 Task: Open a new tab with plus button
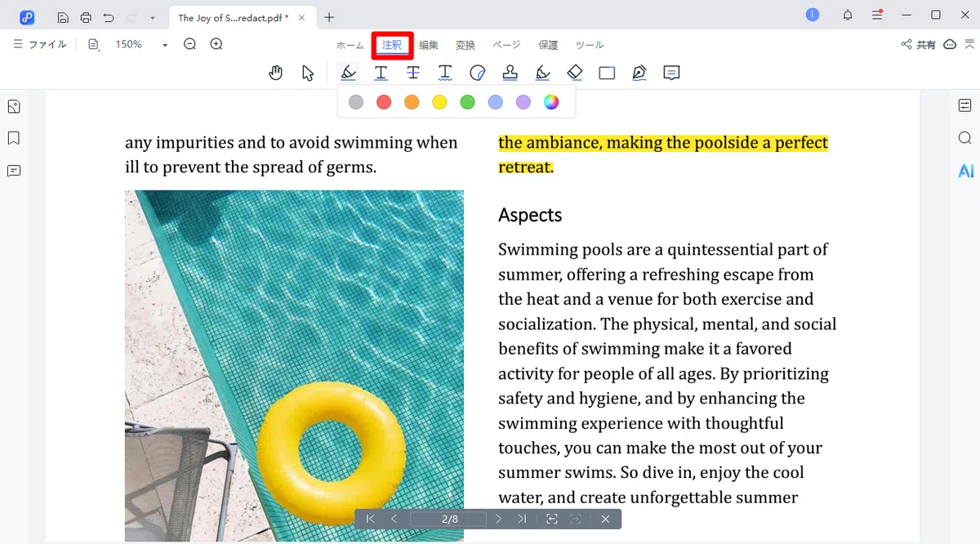click(329, 17)
